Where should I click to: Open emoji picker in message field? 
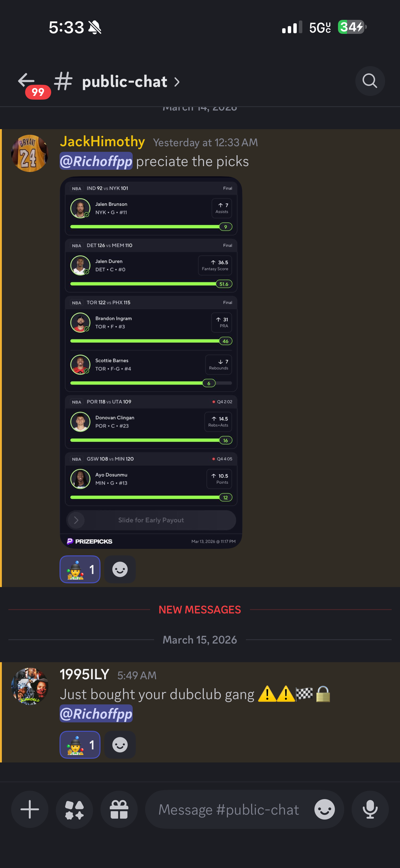click(324, 809)
